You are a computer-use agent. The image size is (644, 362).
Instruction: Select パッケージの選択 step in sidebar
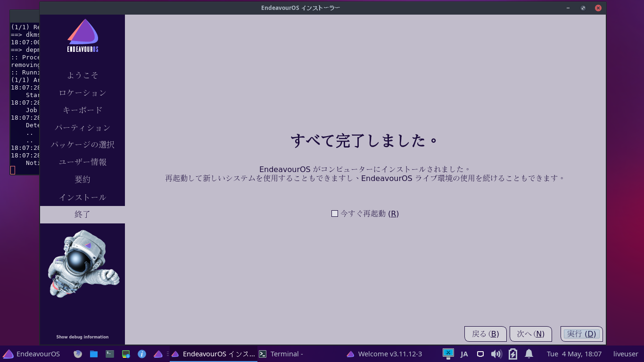tap(83, 145)
